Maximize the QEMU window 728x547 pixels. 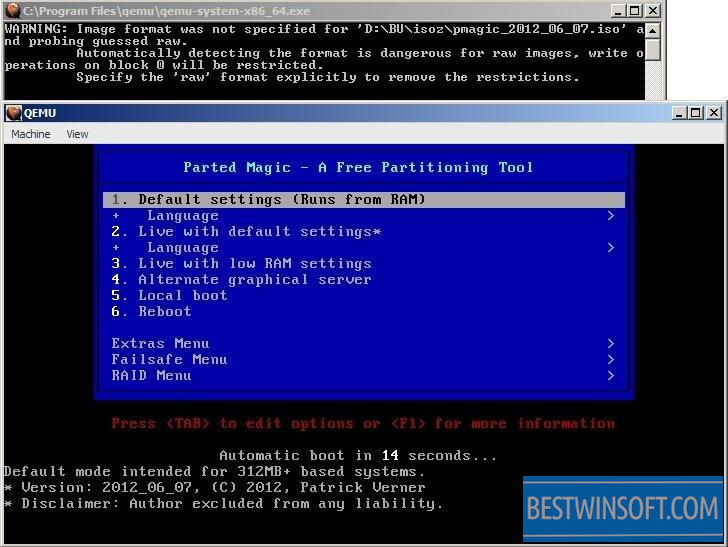click(696, 113)
